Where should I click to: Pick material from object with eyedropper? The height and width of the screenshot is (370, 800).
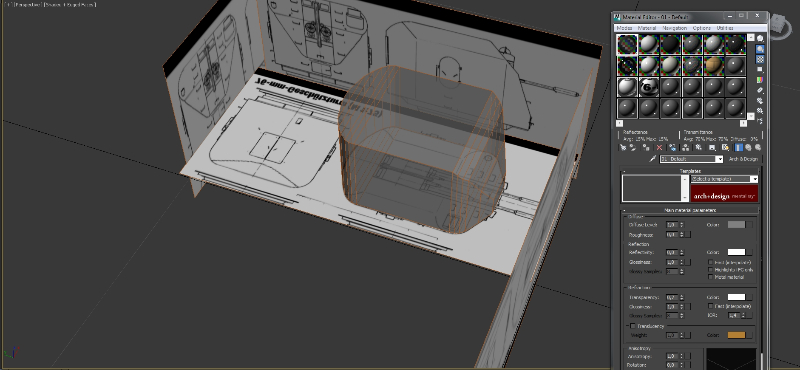653,159
